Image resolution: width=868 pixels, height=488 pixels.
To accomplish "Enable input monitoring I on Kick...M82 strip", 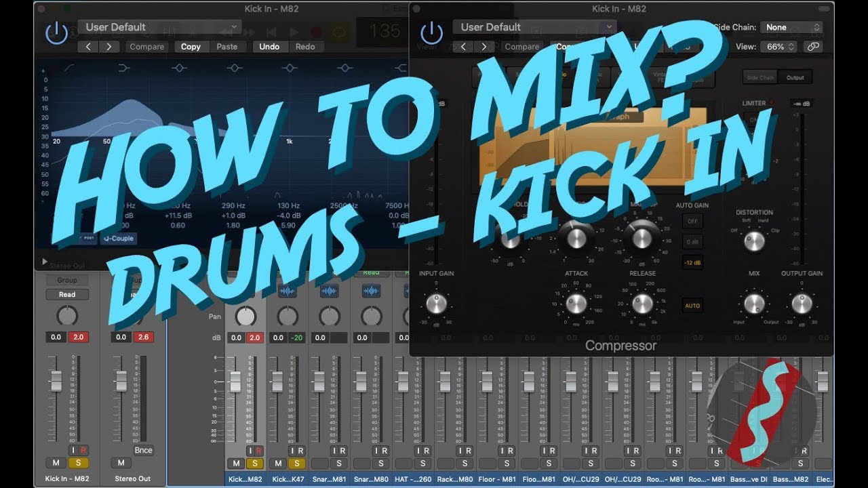I will tap(250, 451).
